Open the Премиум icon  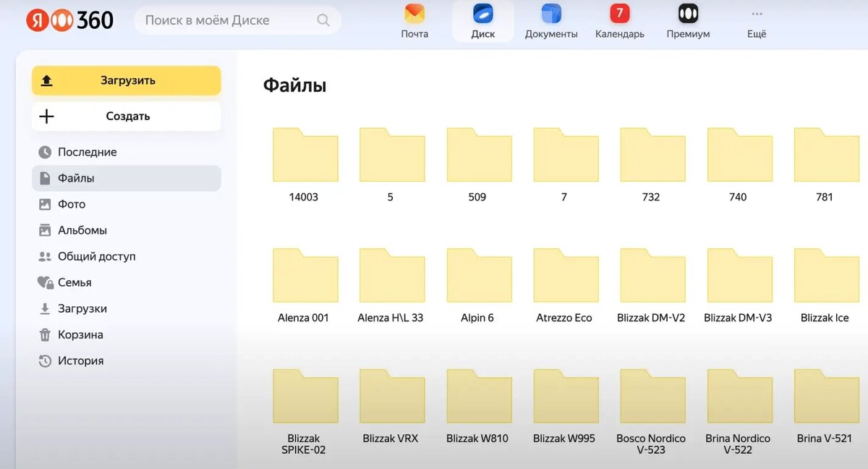coord(688,13)
